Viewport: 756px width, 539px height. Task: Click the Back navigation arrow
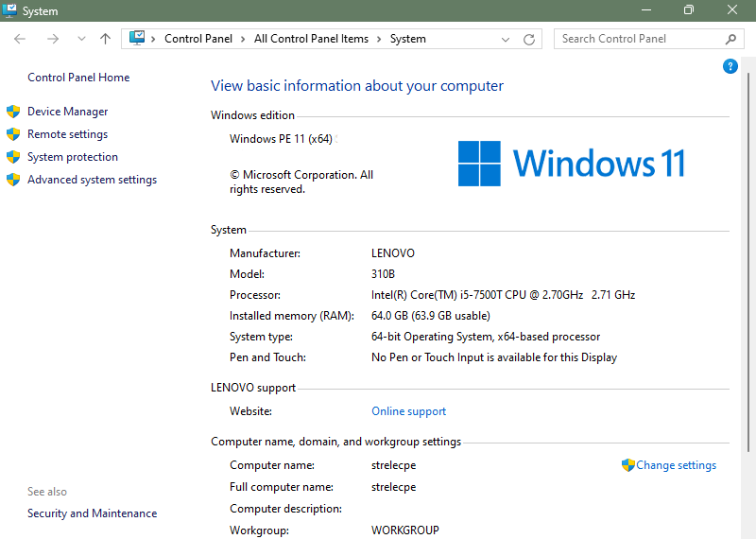tap(20, 39)
